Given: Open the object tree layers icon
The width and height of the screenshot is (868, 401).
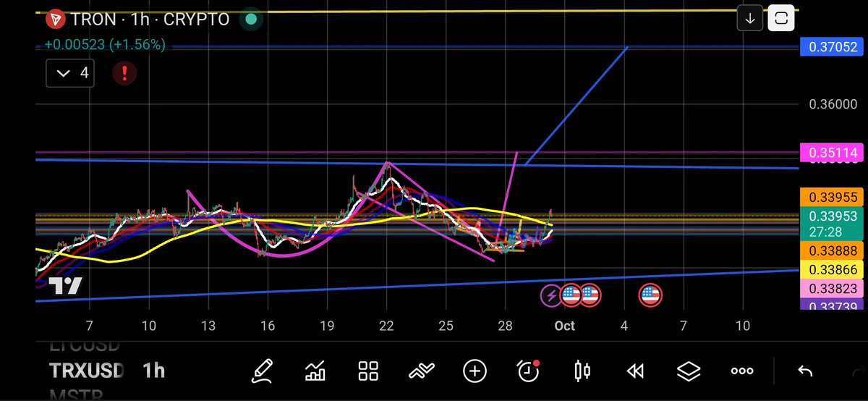Looking at the screenshot, I should pos(689,371).
